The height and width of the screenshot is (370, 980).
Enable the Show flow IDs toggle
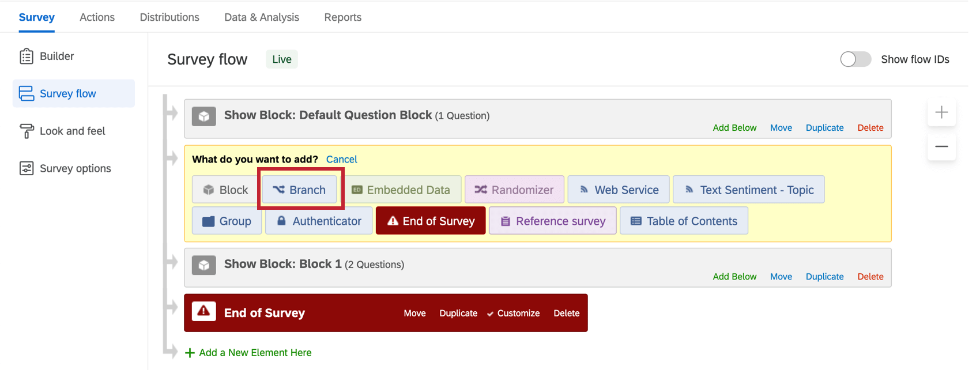[855, 59]
